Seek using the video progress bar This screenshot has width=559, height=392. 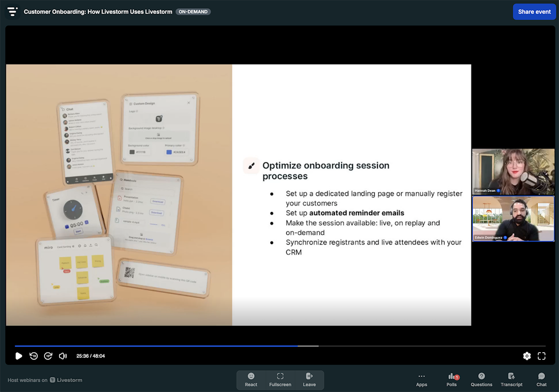[x=280, y=345]
